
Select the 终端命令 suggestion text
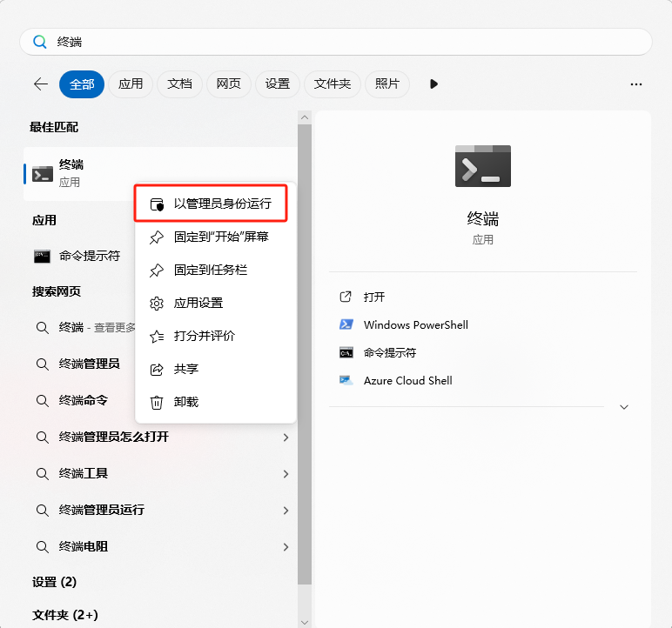click(x=84, y=400)
